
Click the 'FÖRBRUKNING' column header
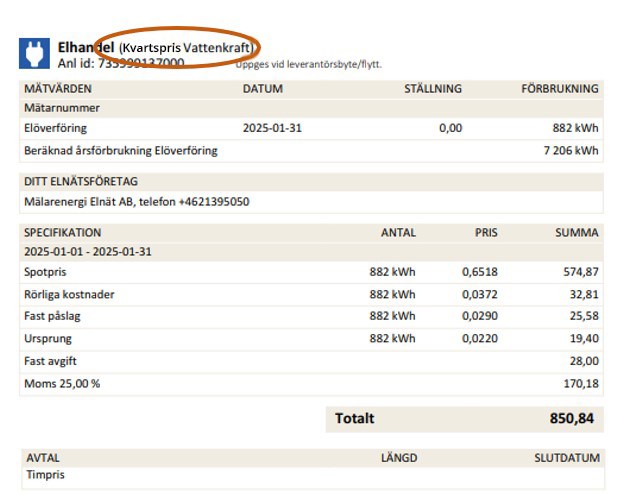coord(560,88)
